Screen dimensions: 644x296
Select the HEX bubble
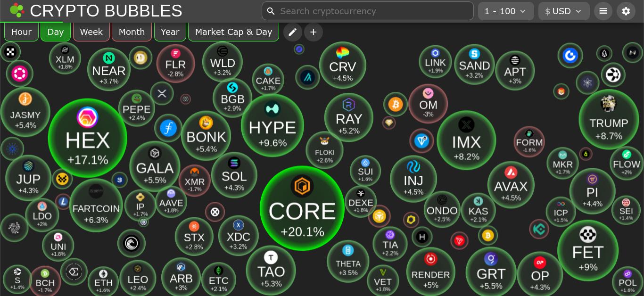tap(88, 138)
